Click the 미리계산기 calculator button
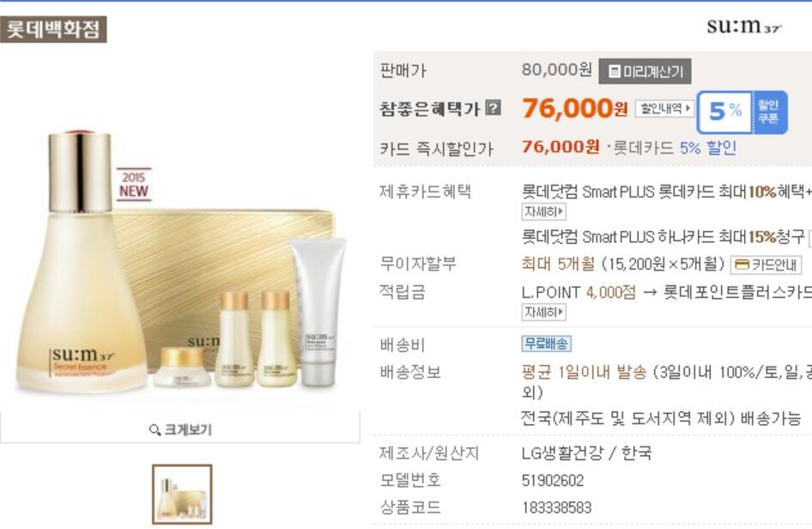 click(x=645, y=71)
